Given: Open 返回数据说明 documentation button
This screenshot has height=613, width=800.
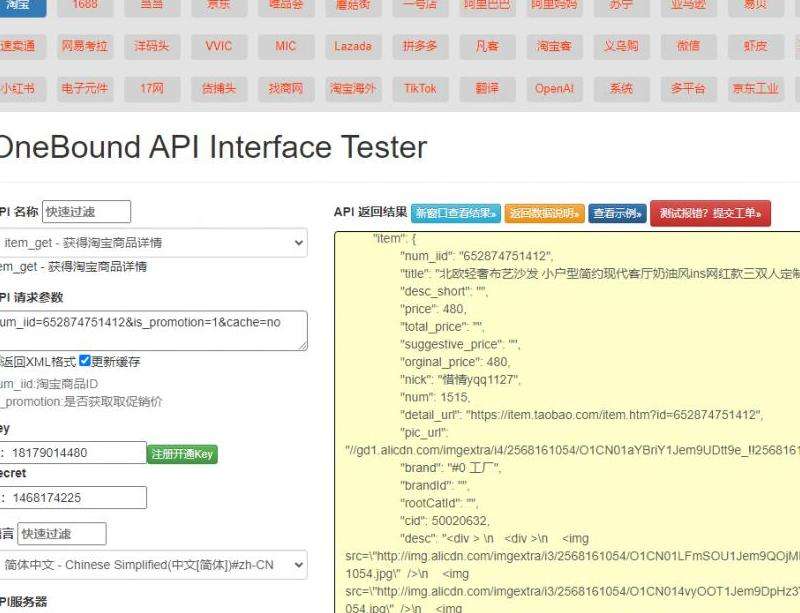Looking at the screenshot, I should [x=544, y=213].
